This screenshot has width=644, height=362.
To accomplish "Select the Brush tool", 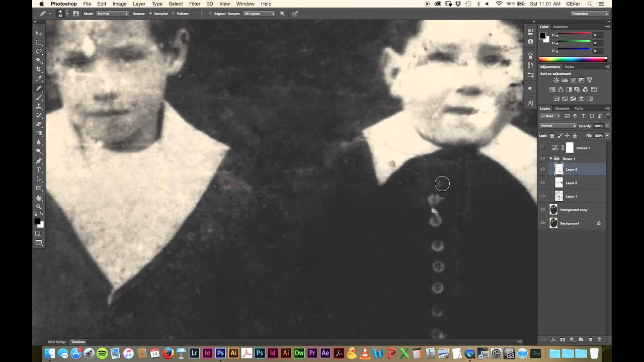I will (39, 97).
